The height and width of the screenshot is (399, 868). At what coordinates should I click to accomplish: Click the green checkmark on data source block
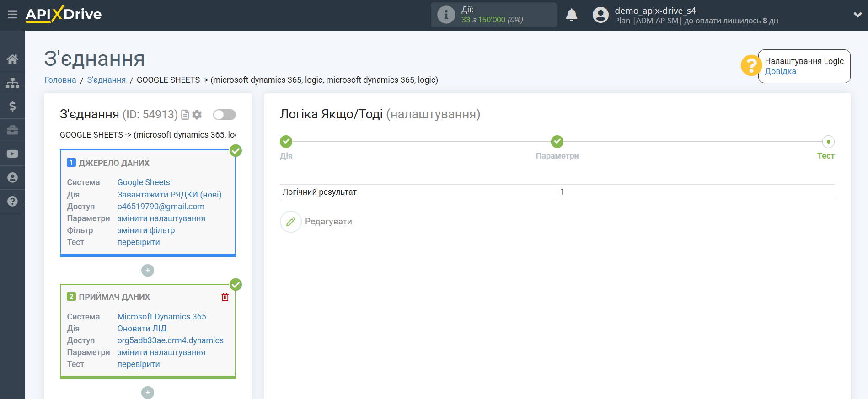(x=236, y=151)
